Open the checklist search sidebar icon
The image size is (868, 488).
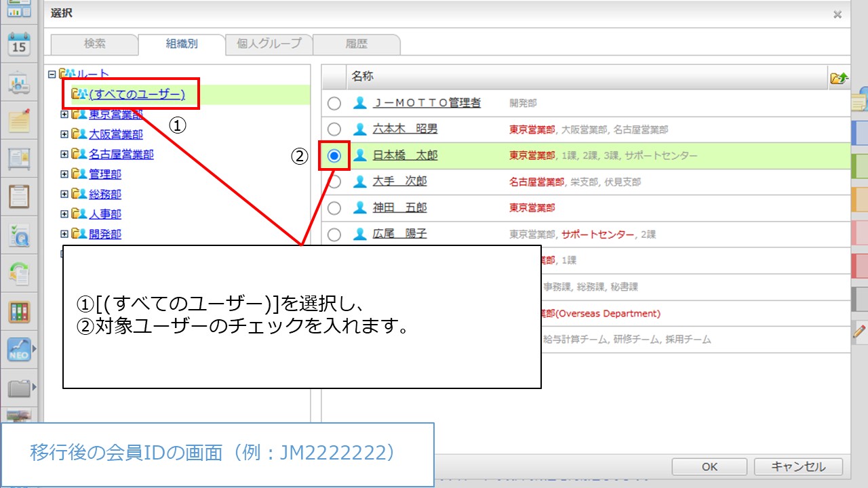coord(19,235)
